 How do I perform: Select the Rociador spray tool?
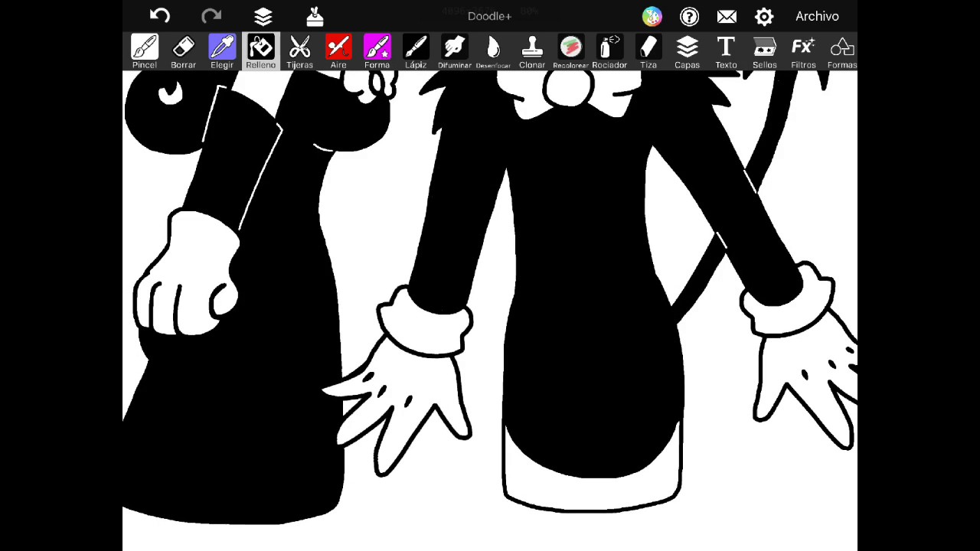609,52
